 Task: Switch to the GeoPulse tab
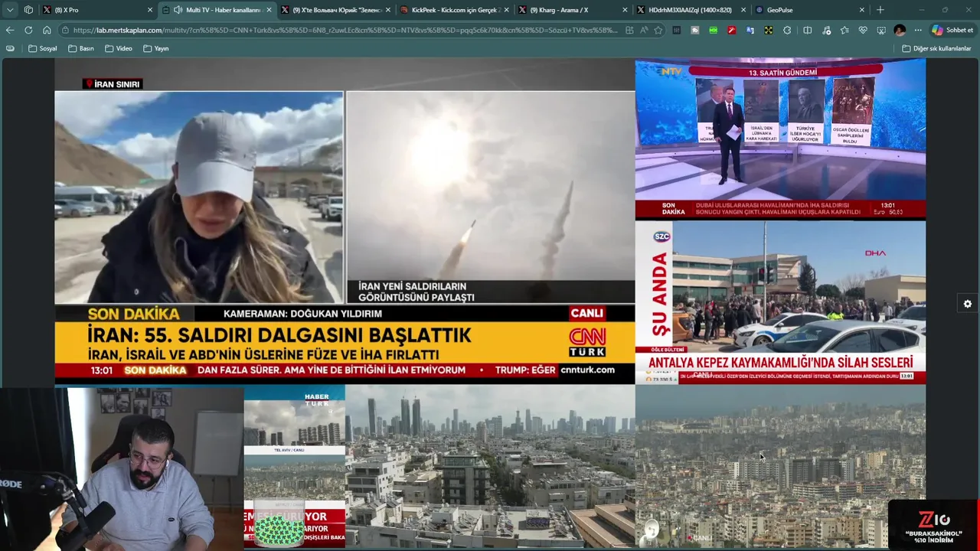(x=810, y=10)
